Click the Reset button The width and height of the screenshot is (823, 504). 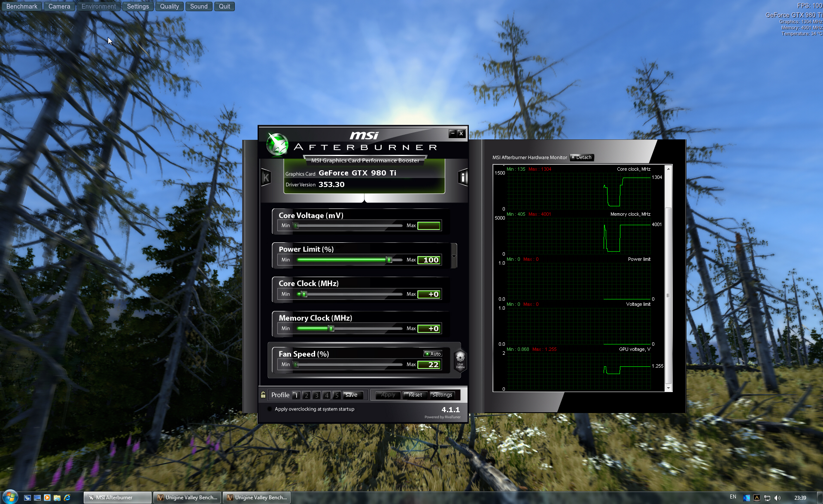415,395
